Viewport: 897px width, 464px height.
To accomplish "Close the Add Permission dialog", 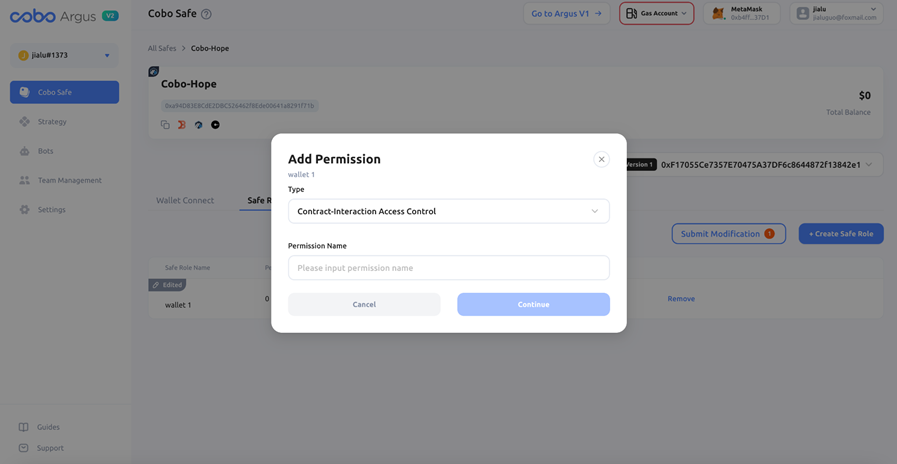I will (x=601, y=159).
